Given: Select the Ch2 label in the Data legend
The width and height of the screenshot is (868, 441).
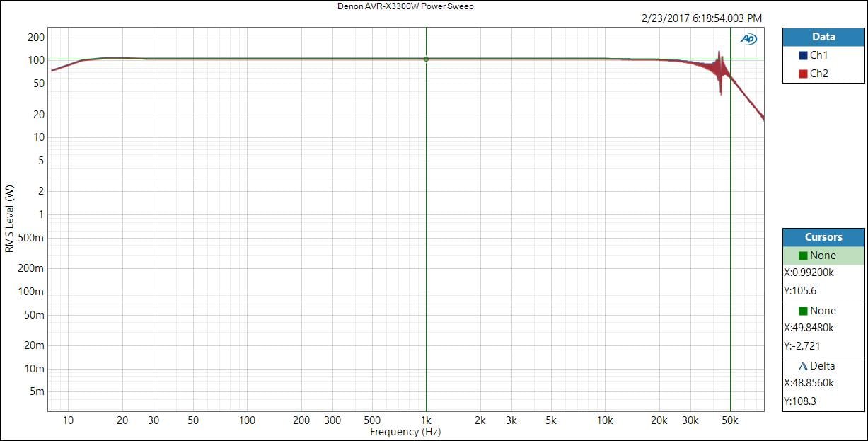Looking at the screenshot, I should (818, 74).
